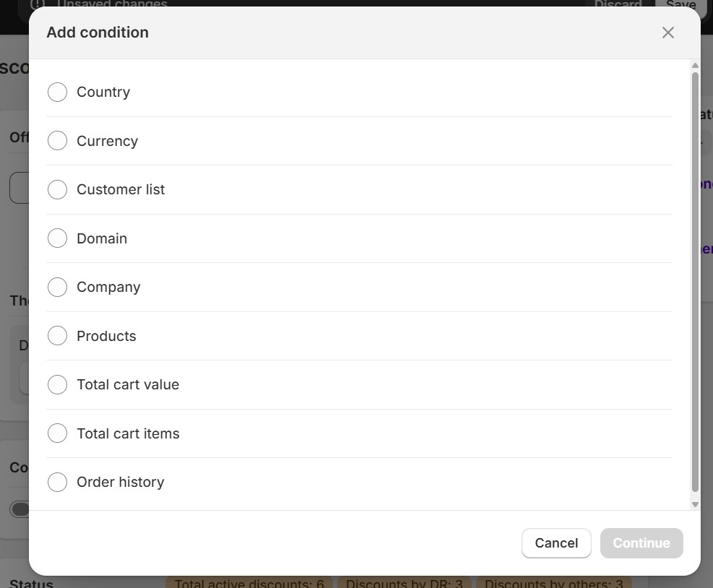The width and height of the screenshot is (713, 588).
Task: Select Total cart value radio option
Action: 57,385
